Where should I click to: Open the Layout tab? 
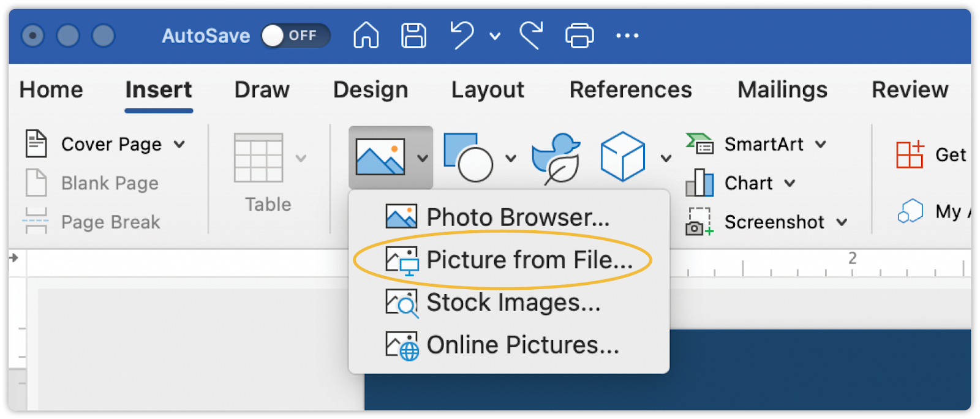tap(488, 91)
